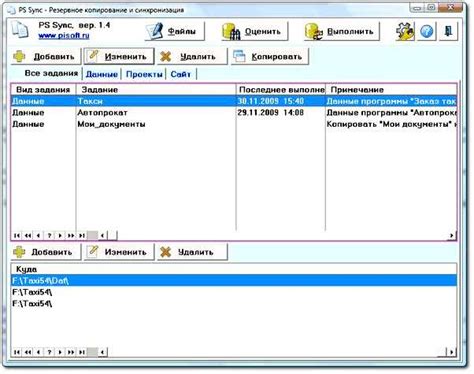Sort by the Последнее выполнение column header
This screenshot has height=374, width=474.
[281, 89]
